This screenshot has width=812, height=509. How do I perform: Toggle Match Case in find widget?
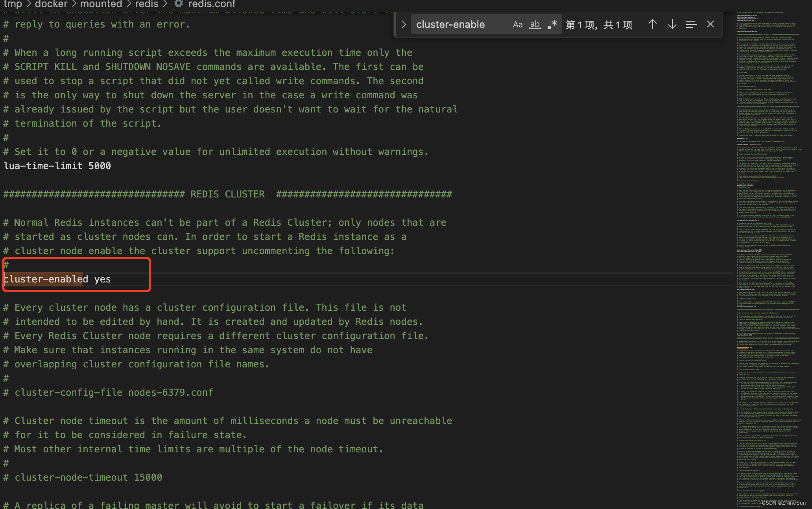tap(517, 24)
